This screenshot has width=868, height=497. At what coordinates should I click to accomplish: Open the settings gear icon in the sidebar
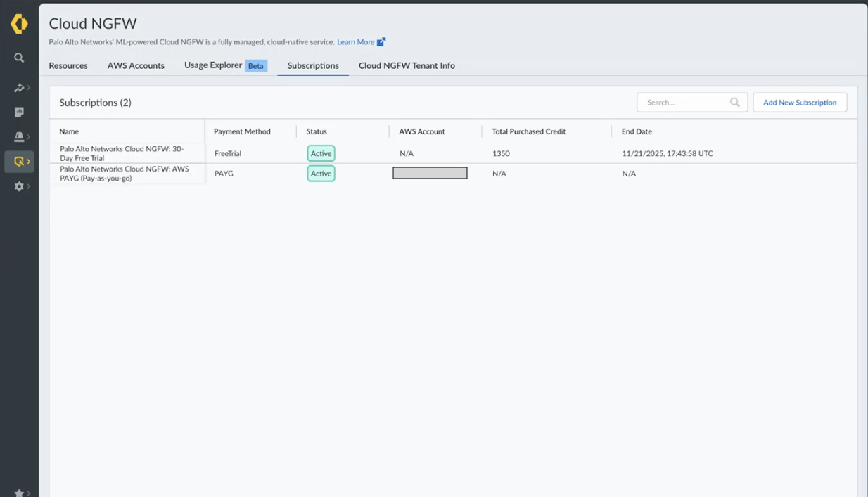point(19,186)
